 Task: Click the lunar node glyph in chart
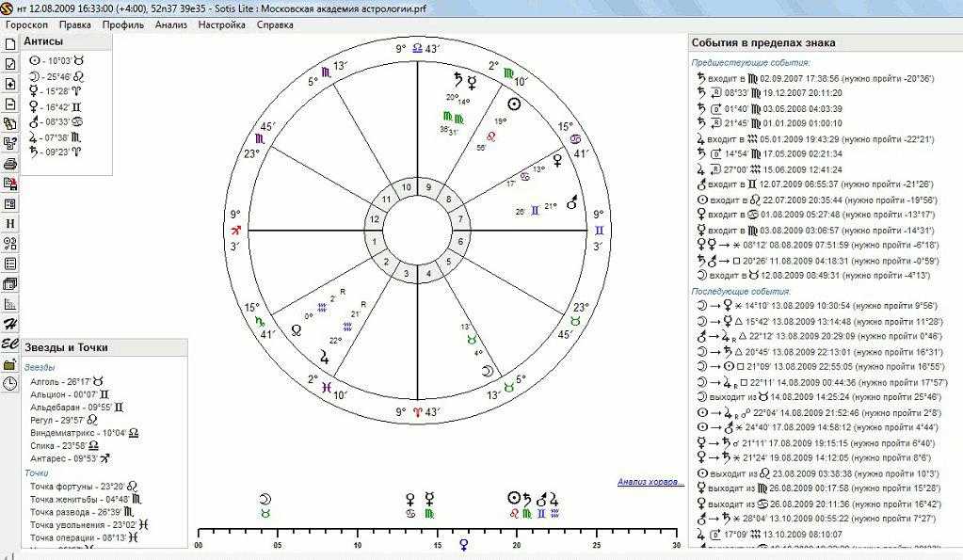[296, 330]
